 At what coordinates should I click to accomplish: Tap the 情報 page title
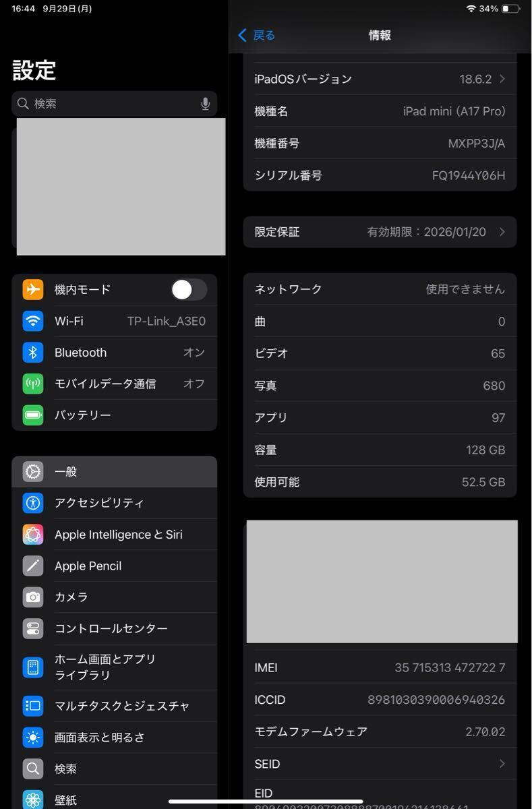click(380, 35)
